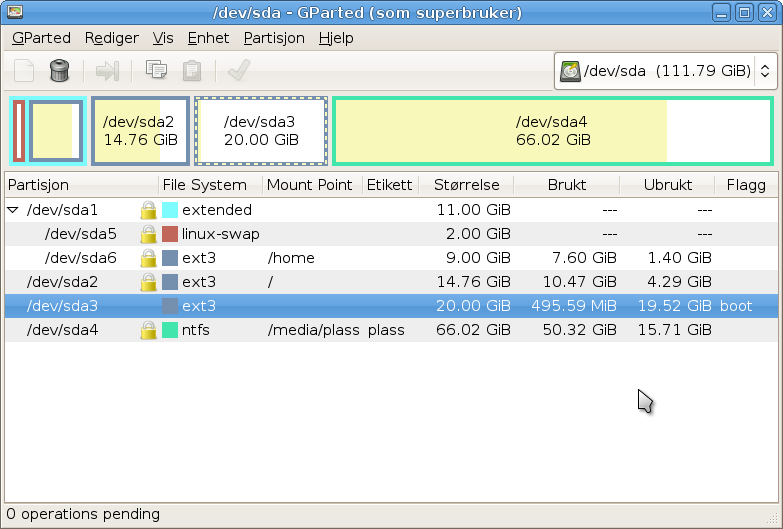783x529 pixels.
Task: Click the Resize/Move toolbar icon
Action: pos(107,70)
